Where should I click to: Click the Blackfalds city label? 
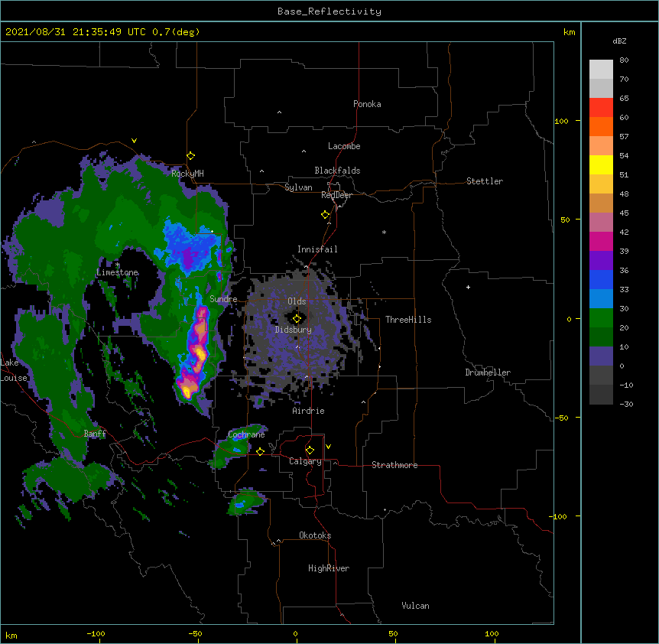[x=337, y=171]
